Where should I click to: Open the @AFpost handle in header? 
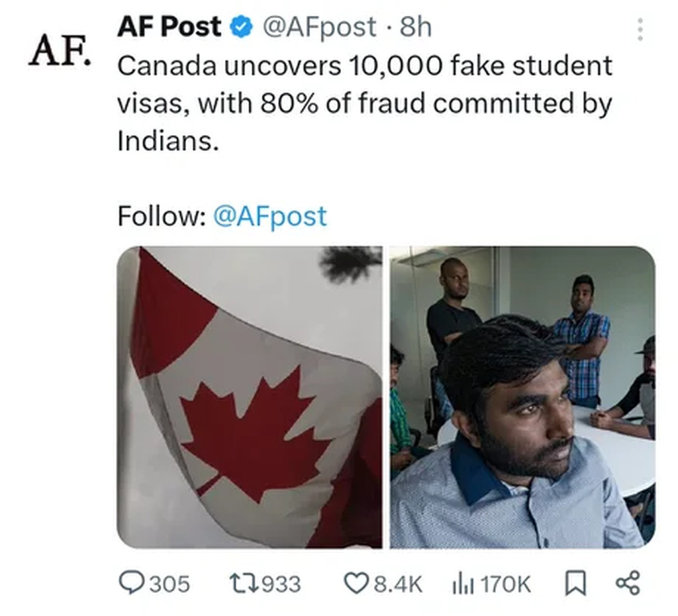(x=320, y=26)
